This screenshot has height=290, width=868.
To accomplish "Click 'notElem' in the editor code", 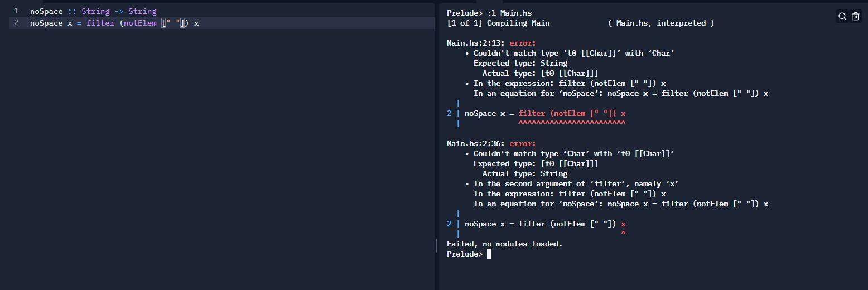I will (140, 23).
